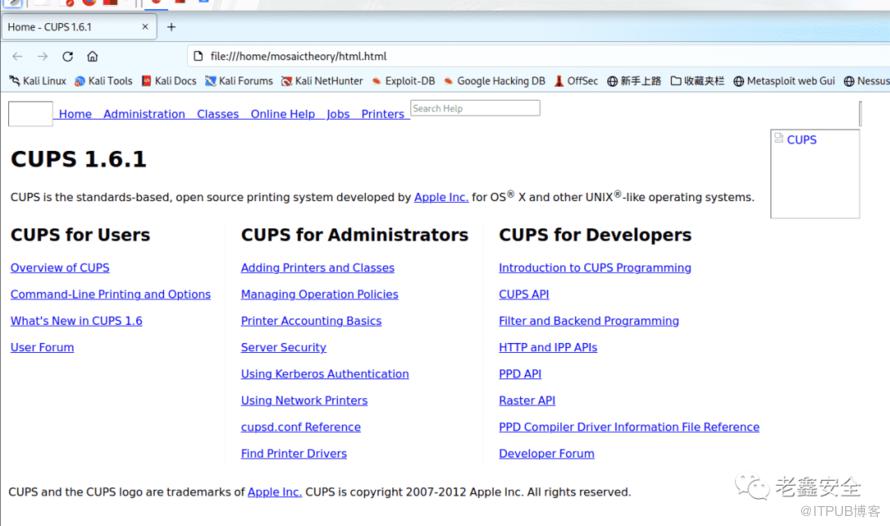Open the Administration navigation item
Viewport: 890px width, 526px height.
(x=144, y=114)
